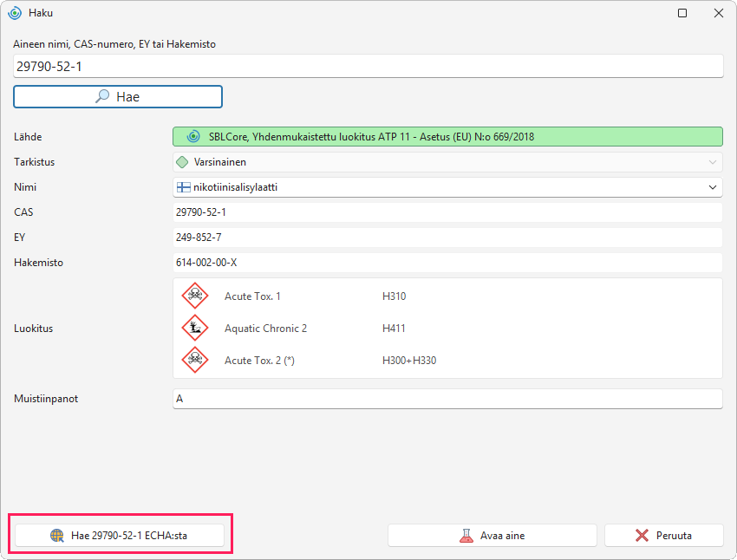Click the Peruuta button
The image size is (737, 560).
coord(663,536)
